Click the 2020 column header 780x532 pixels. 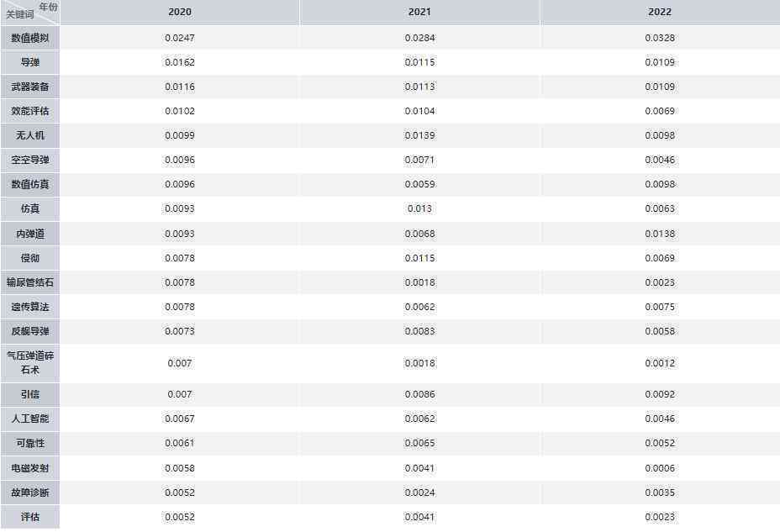coord(180,12)
